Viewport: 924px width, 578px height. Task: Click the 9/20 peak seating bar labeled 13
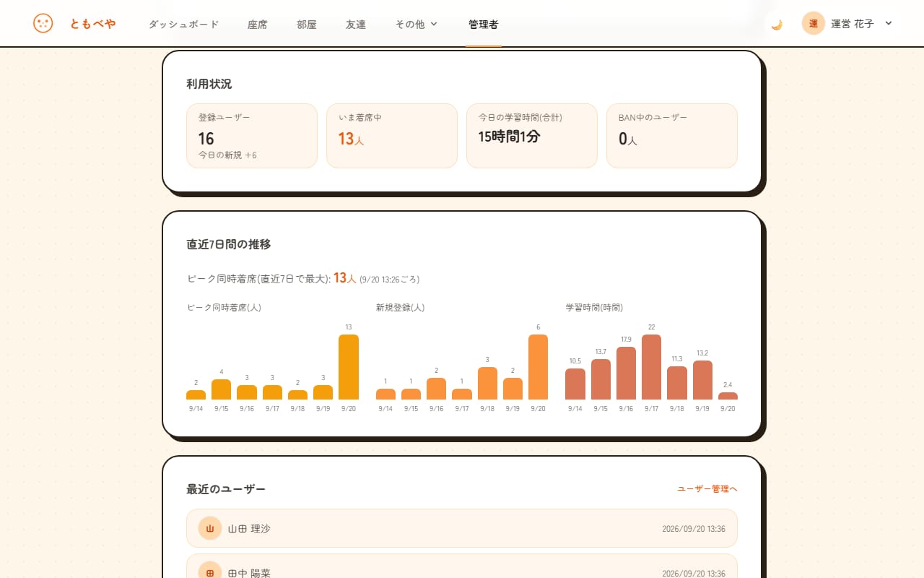tap(349, 367)
